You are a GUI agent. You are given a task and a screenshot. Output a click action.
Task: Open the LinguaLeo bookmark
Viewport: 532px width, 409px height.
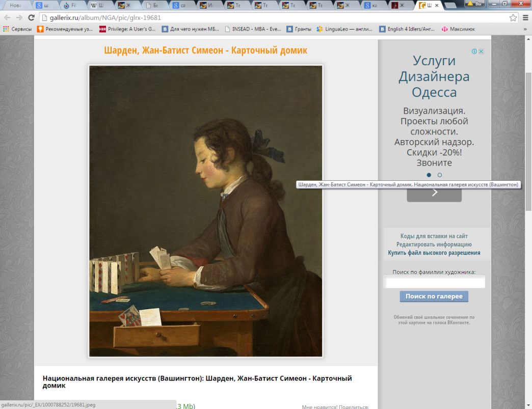click(x=344, y=29)
